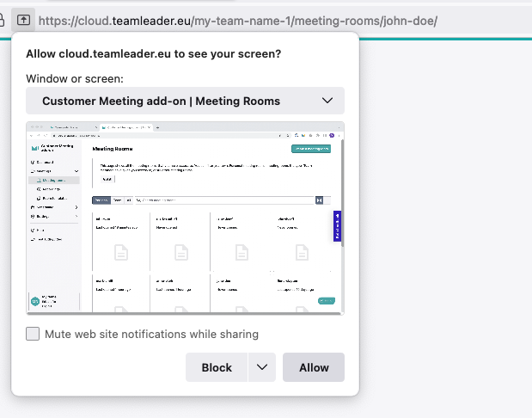The width and height of the screenshot is (532, 418).
Task: Click the teamleader URL in address bar
Action: pyautogui.click(x=237, y=21)
